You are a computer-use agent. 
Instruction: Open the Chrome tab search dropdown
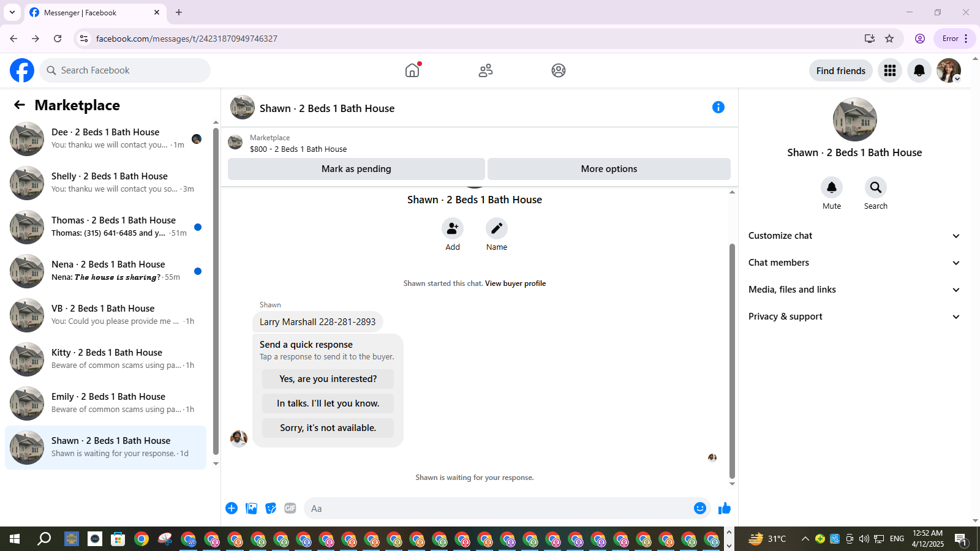tap(12, 12)
